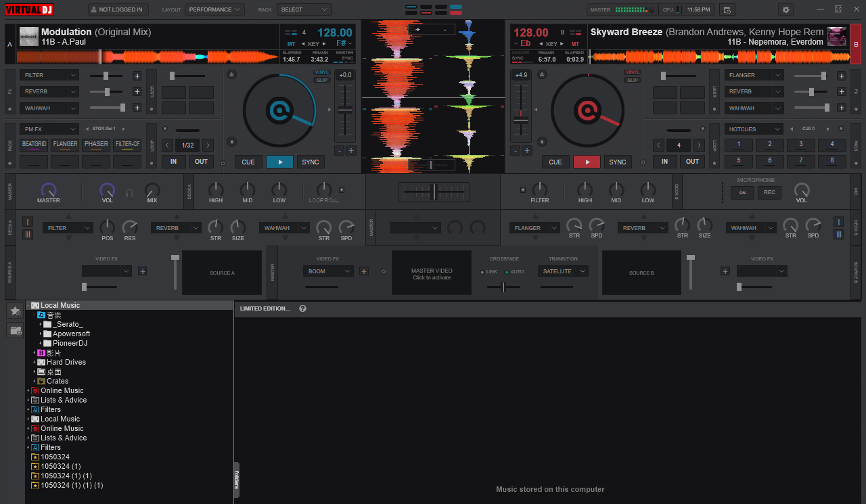Collapse the Local Music tree node
The width and height of the screenshot is (866, 504).
pyautogui.click(x=28, y=306)
